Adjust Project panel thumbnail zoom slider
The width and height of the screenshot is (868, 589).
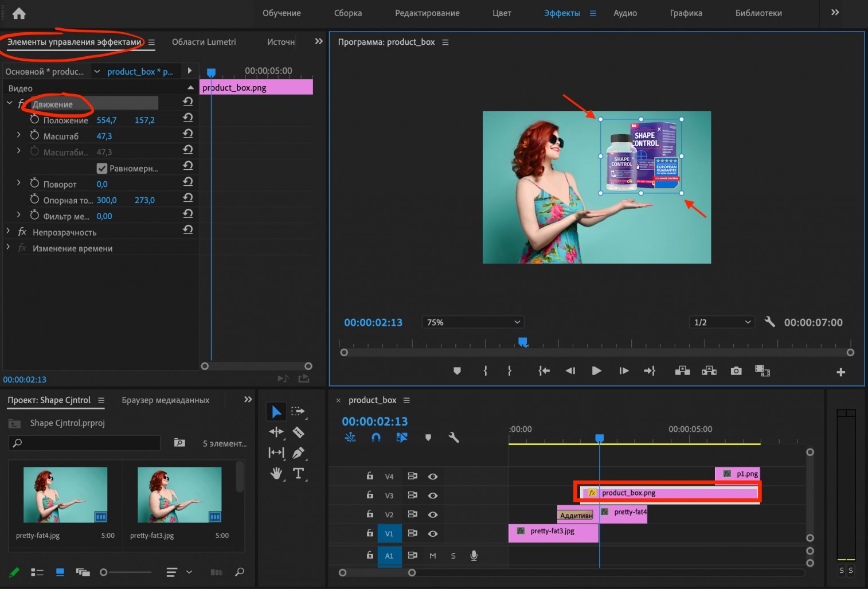coord(104,572)
